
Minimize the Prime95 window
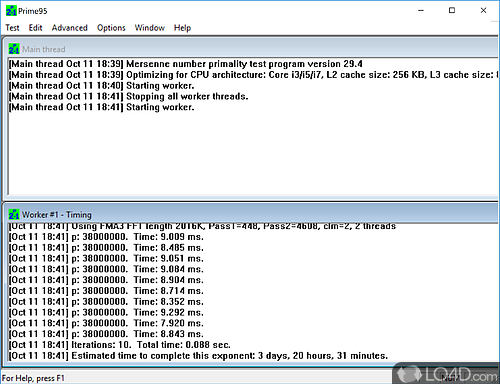point(421,11)
